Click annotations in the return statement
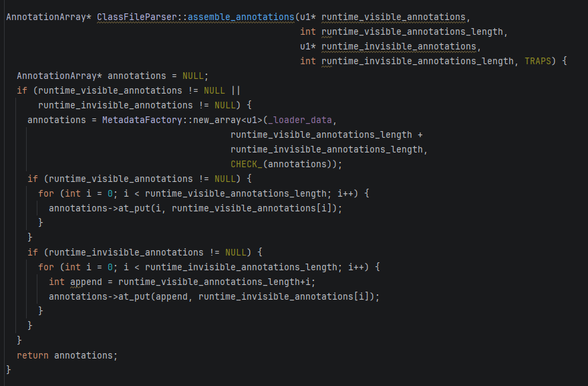588x386 pixels. [x=84, y=356]
